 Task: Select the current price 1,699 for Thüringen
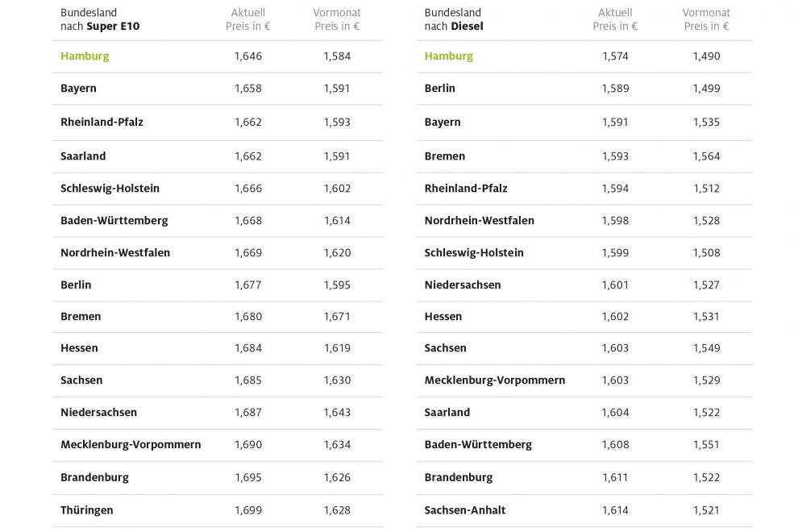coord(248,510)
